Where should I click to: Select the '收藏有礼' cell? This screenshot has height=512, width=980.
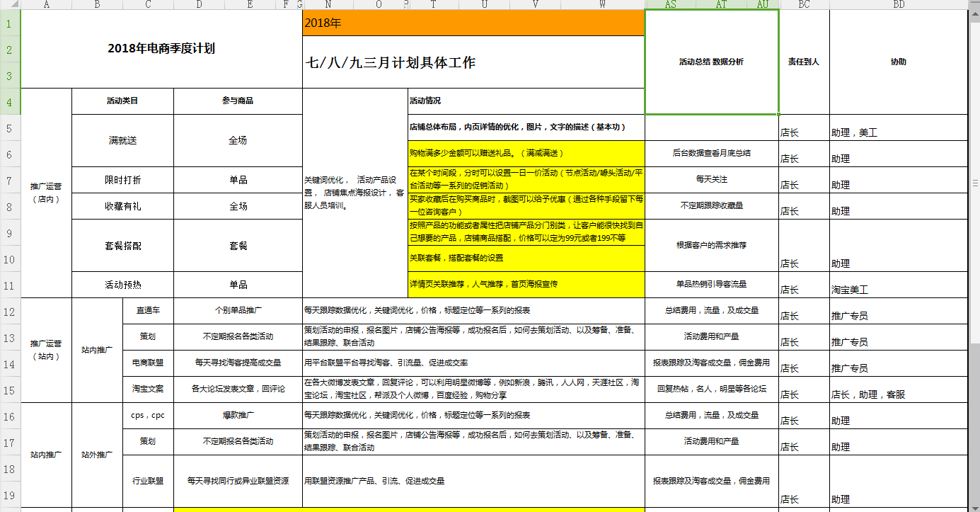coord(122,206)
